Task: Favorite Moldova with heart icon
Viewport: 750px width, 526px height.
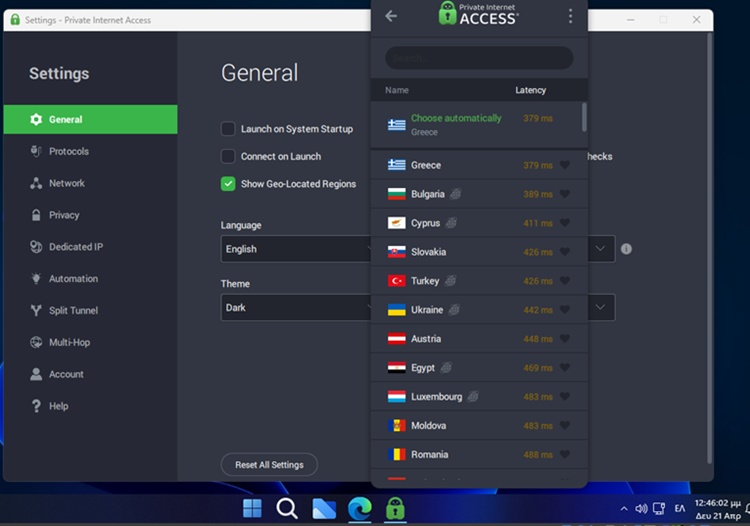Action: click(x=565, y=426)
